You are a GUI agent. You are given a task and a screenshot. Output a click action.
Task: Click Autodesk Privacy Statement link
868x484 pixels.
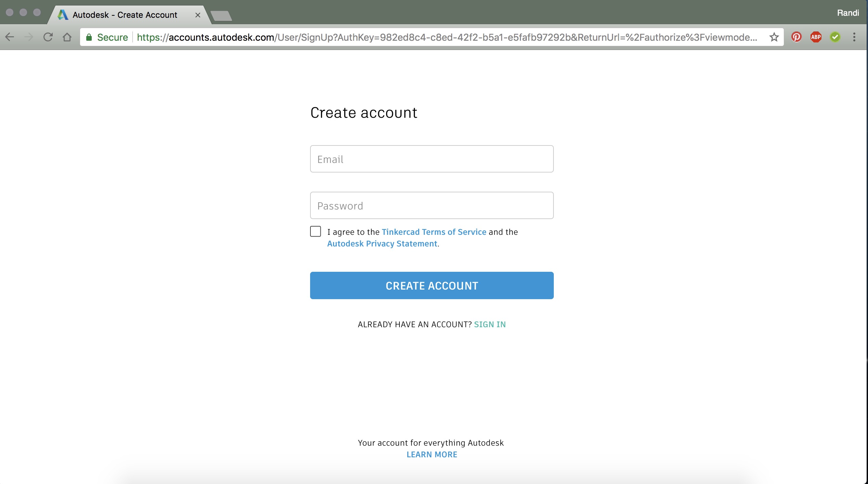tap(382, 243)
